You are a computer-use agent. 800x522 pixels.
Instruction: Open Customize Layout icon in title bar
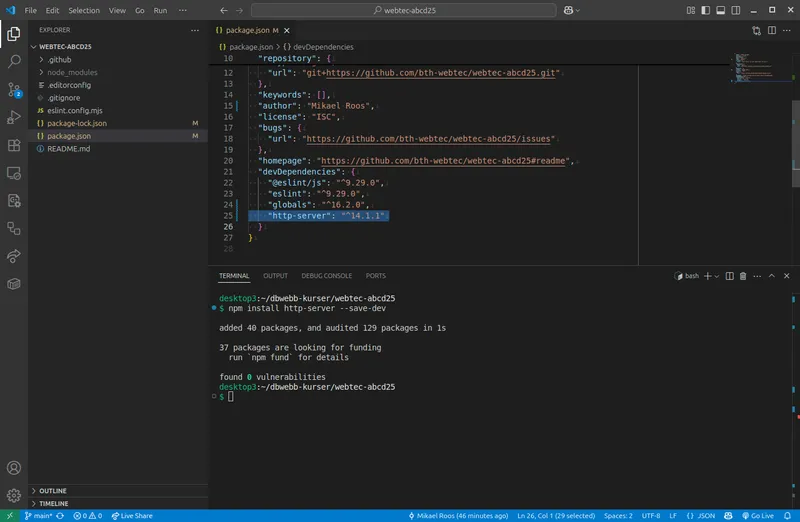[691, 10]
